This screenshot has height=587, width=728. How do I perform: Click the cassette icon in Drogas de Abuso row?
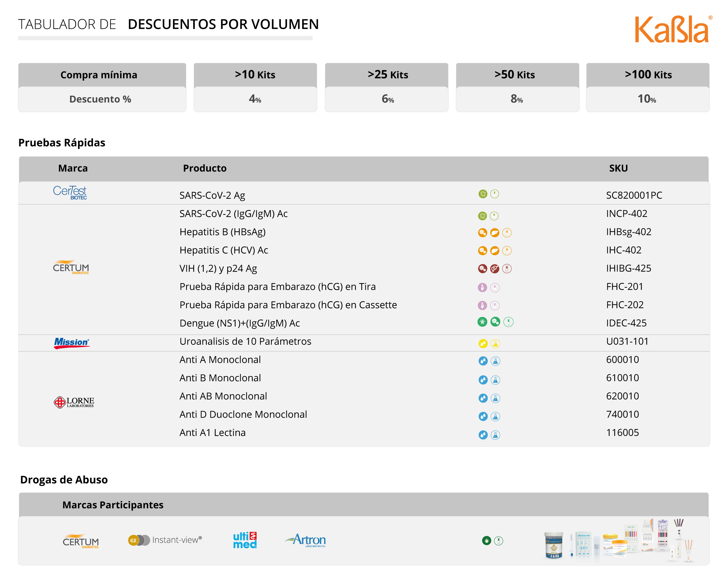(x=499, y=541)
